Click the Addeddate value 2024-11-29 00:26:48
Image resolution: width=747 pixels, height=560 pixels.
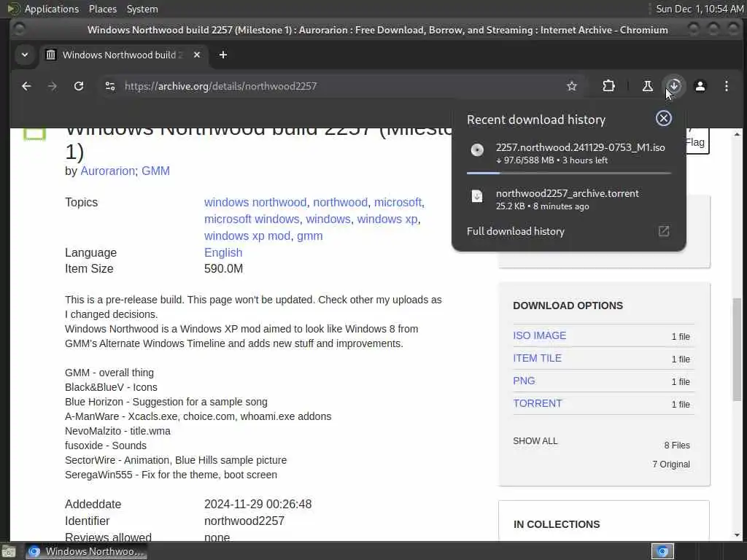[x=258, y=504]
